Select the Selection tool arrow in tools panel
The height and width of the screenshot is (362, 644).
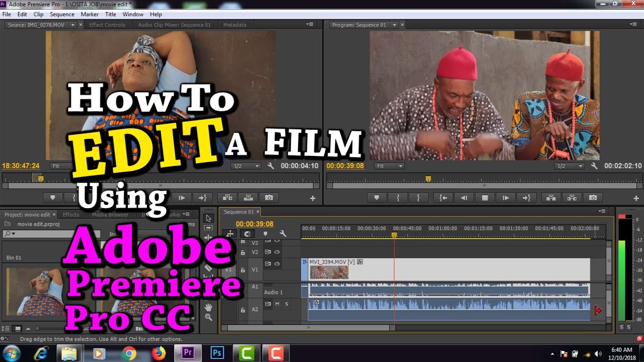click(209, 218)
